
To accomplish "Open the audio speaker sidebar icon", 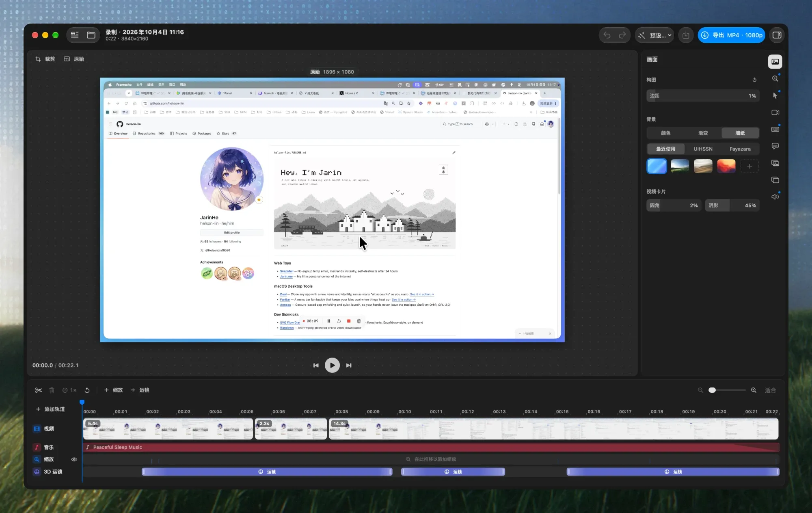I will coord(775,197).
